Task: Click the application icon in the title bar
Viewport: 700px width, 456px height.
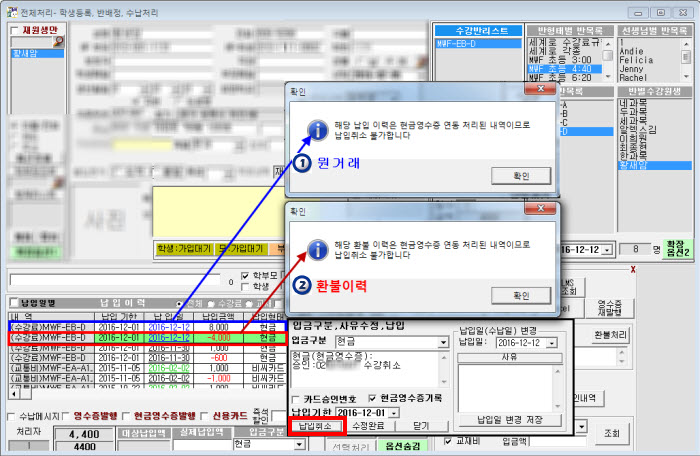Action: click(x=13, y=12)
